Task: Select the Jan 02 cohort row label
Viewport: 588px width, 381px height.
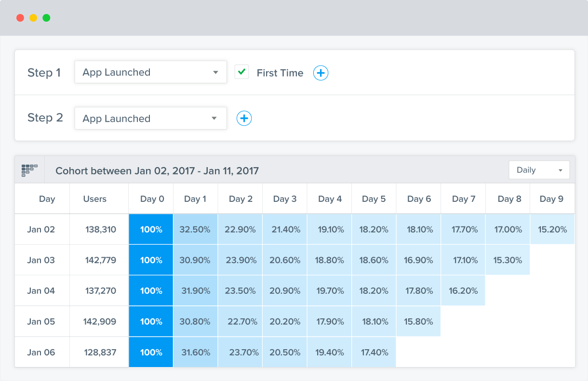Action: (41, 229)
